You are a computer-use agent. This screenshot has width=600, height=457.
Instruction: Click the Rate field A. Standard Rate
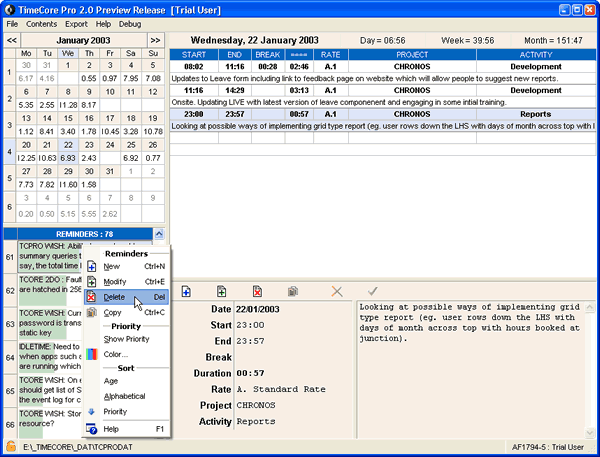(x=293, y=389)
